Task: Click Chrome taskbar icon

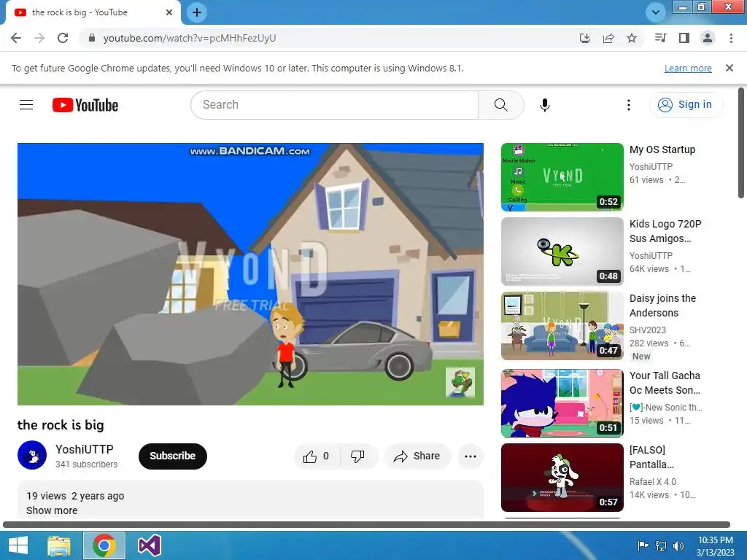Action: [104, 545]
